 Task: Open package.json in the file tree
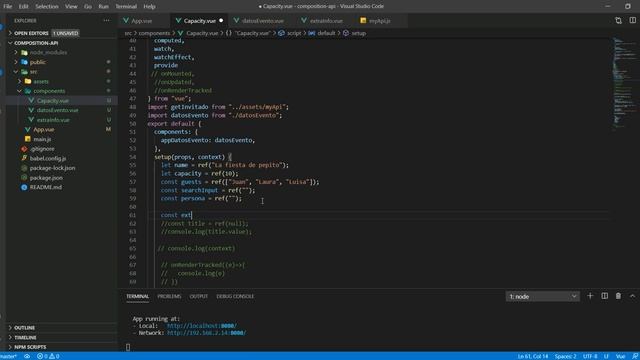point(46,178)
